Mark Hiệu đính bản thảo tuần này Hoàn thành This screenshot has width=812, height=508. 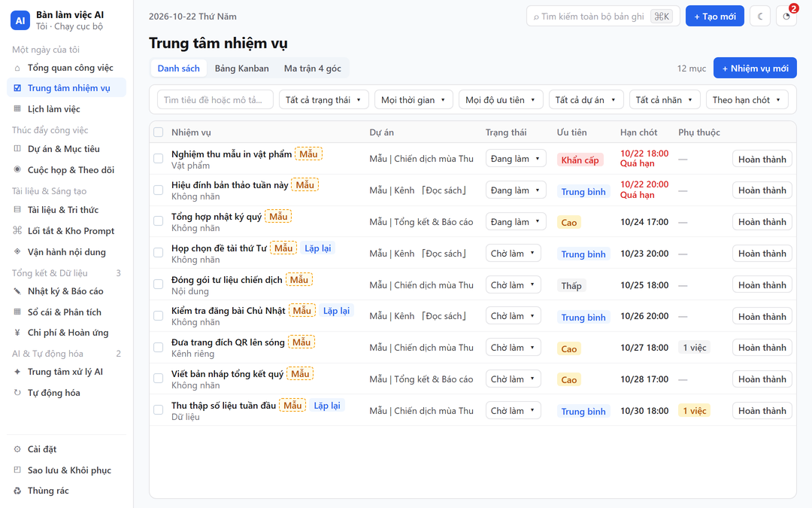[762, 190]
